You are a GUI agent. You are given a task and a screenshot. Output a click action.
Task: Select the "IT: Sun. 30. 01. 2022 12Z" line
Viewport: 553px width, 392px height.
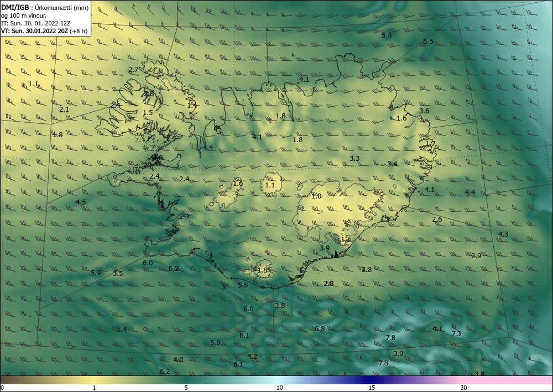[x=35, y=23]
